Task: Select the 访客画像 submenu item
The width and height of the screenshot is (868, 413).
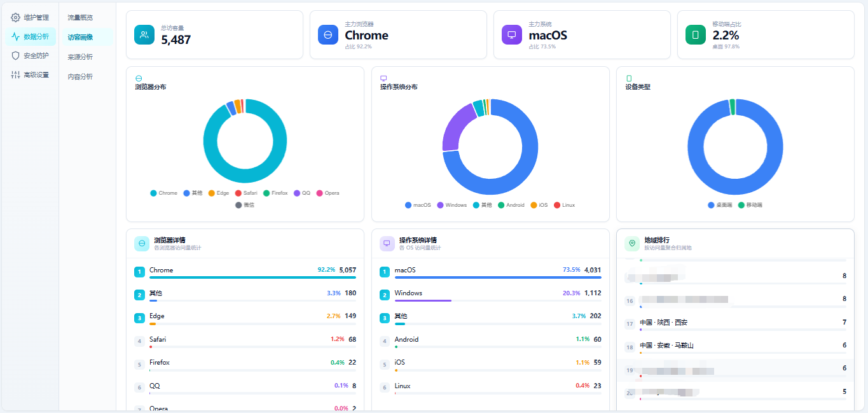Action: 80,37
